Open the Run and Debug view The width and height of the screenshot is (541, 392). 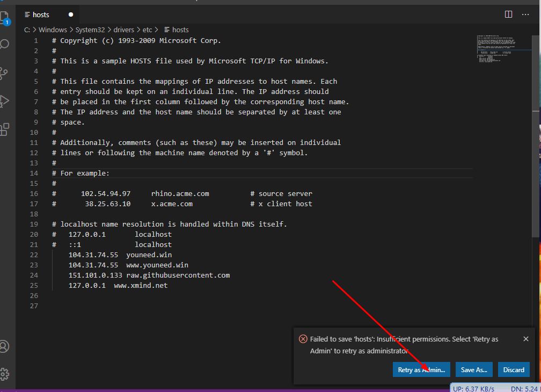pyautogui.click(x=4, y=101)
